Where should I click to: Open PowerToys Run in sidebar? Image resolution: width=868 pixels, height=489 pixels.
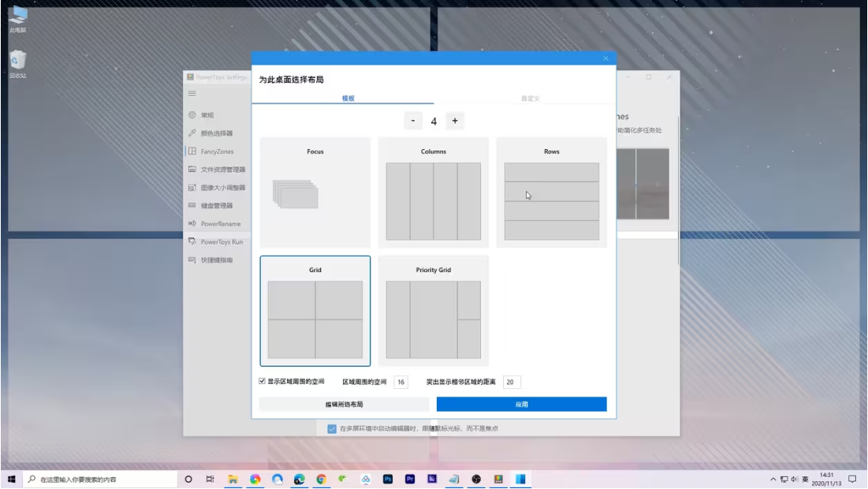tap(217, 242)
